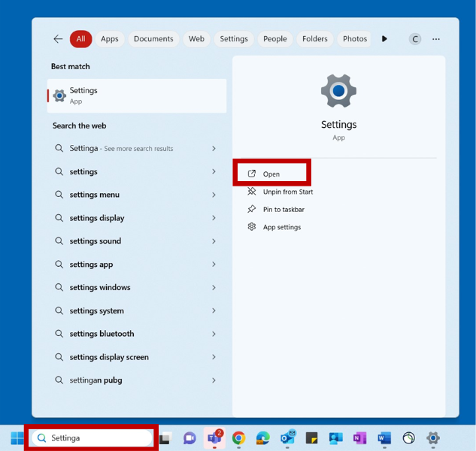Image resolution: width=476 pixels, height=451 pixels.
Task: Switch to the Settings filter tab
Action: tap(234, 39)
